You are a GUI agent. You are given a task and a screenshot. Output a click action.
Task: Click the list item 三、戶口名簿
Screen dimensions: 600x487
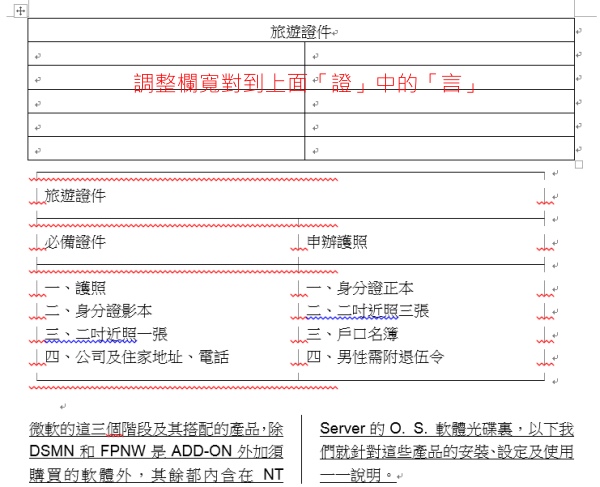click(352, 334)
